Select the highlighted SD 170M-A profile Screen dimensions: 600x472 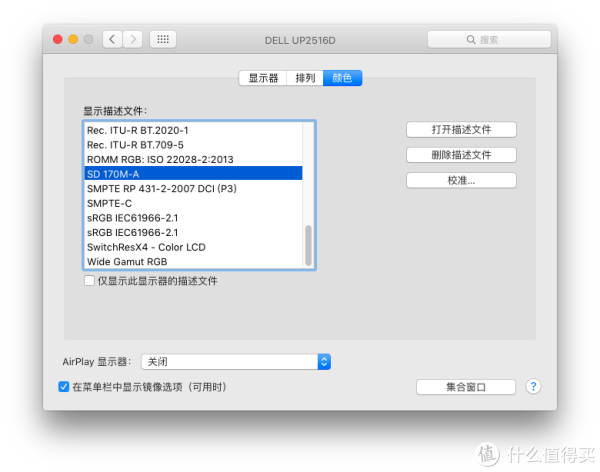point(193,174)
